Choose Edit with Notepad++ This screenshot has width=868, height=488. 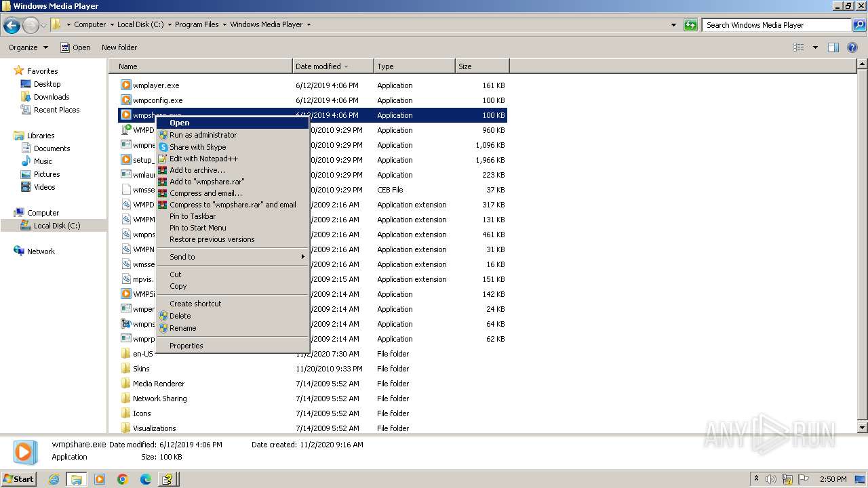233,159
